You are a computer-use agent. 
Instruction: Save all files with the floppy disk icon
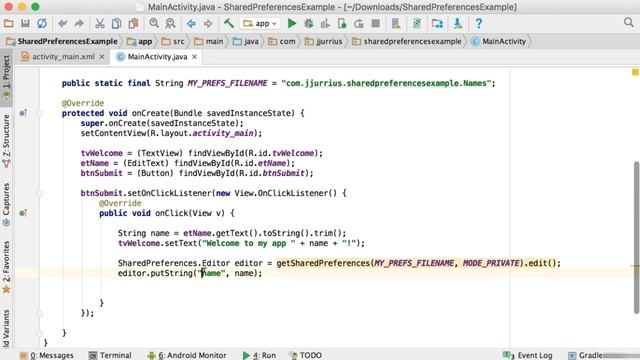pyautogui.click(x=25, y=23)
